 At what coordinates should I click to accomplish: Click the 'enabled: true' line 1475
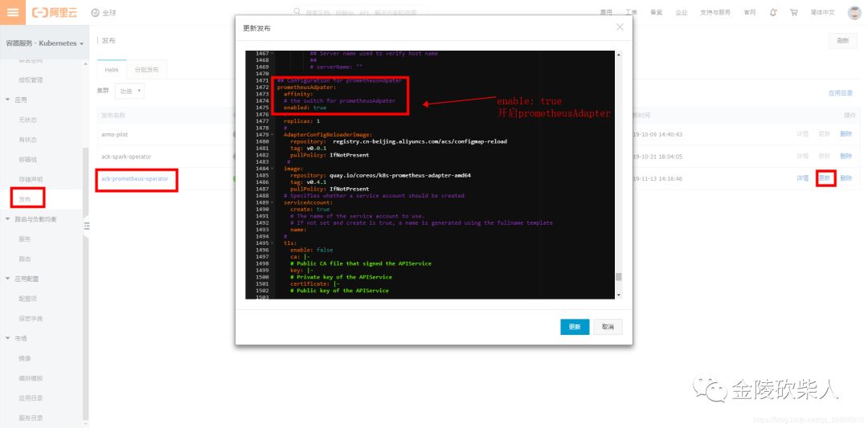[x=305, y=108]
